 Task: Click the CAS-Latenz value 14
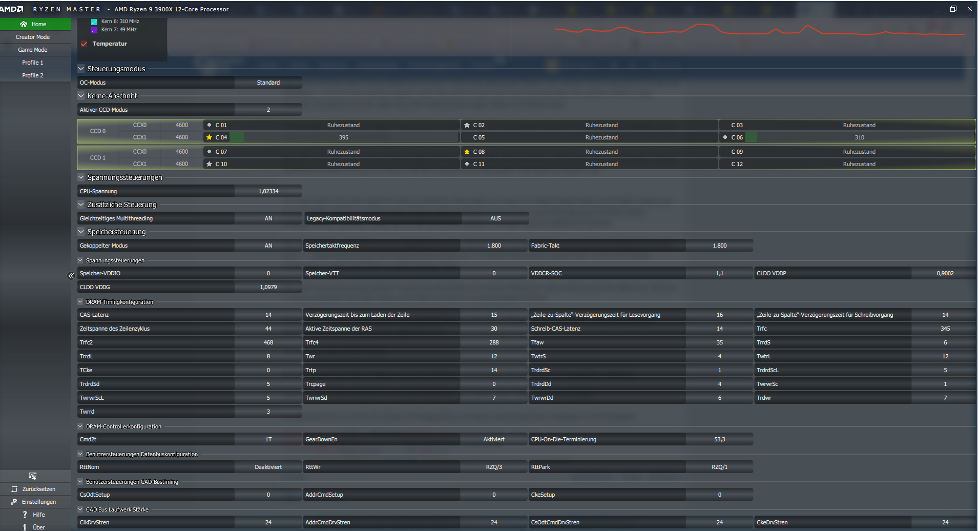click(x=268, y=315)
